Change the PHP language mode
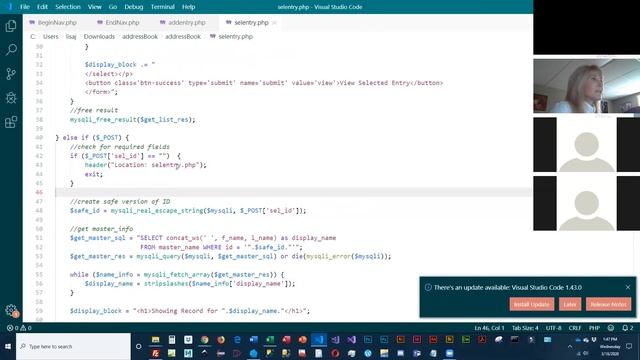Image resolution: width=640 pixels, height=360 pixels. pos(594,328)
